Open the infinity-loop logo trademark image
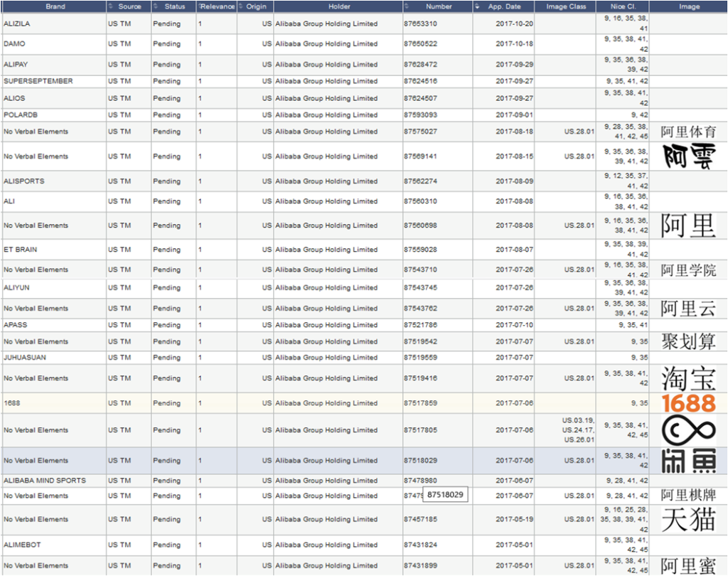Viewport: 728px width, 576px height. coord(687,430)
